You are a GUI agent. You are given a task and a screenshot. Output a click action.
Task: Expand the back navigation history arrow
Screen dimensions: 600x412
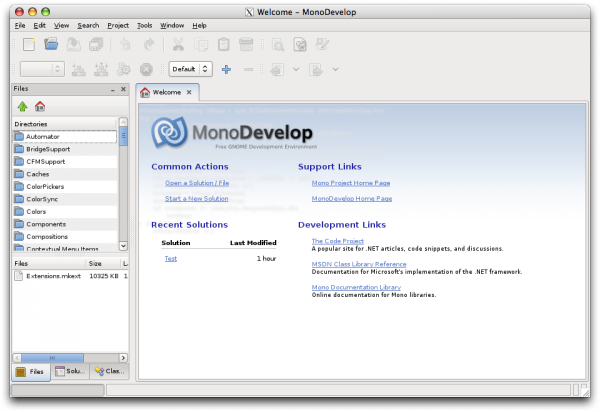coord(296,70)
